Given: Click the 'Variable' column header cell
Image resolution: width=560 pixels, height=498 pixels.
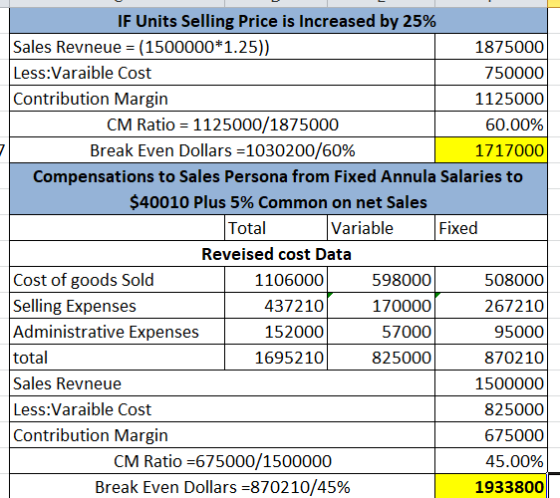Looking at the screenshot, I should click(381, 228).
